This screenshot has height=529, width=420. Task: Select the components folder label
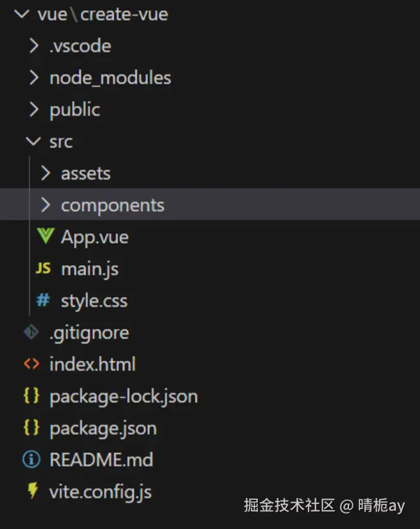[113, 205]
